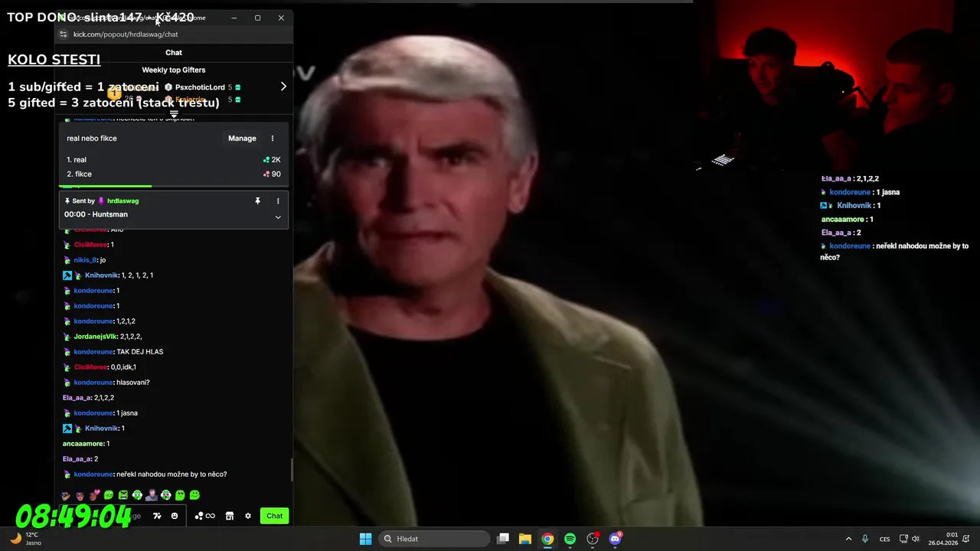
Task: Open OBS Studio from taskbar
Action: [x=593, y=539]
